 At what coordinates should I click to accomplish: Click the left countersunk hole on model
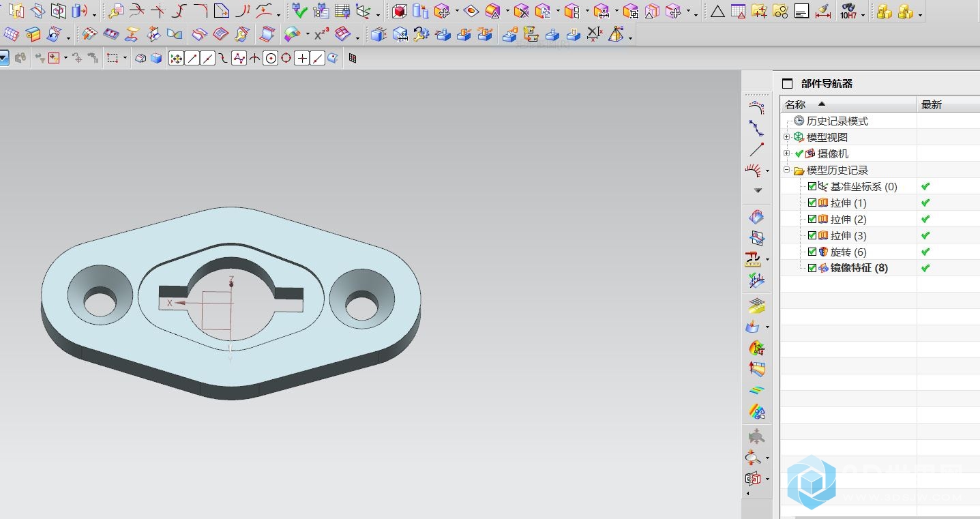(x=100, y=295)
